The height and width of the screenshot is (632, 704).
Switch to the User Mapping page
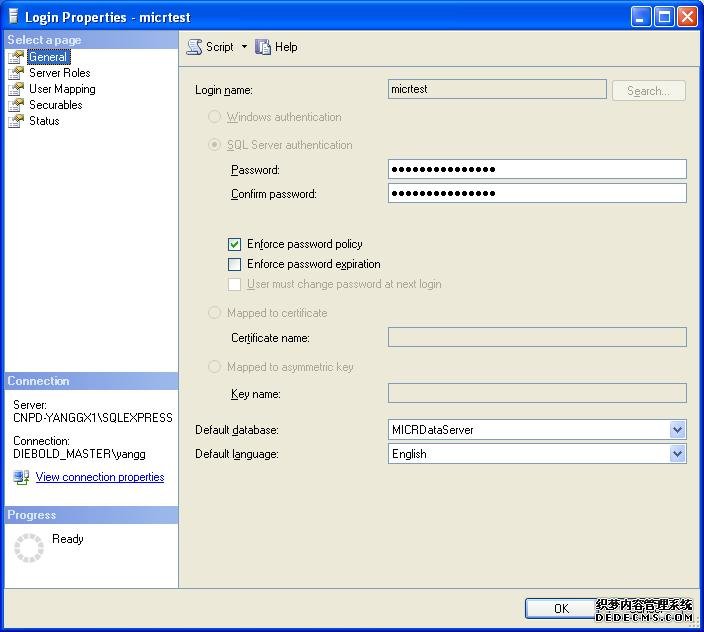click(x=62, y=89)
